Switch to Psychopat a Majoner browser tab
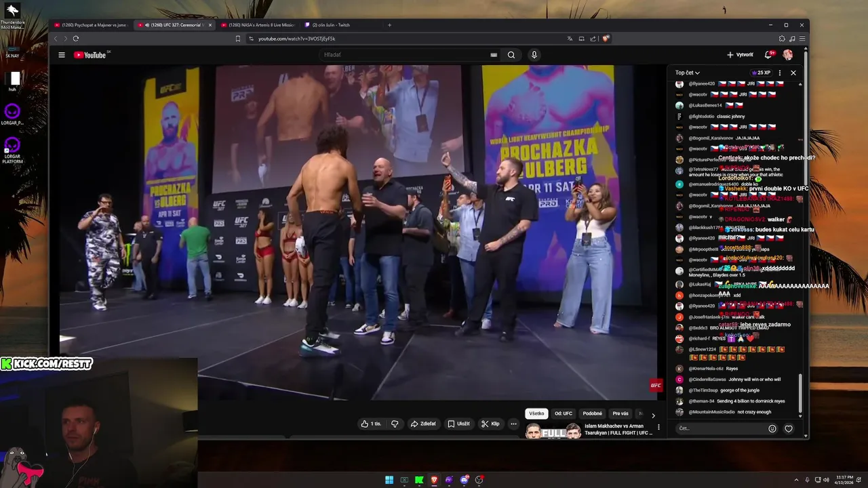Screen dimensions: 868x488 pyautogui.click(x=90, y=25)
